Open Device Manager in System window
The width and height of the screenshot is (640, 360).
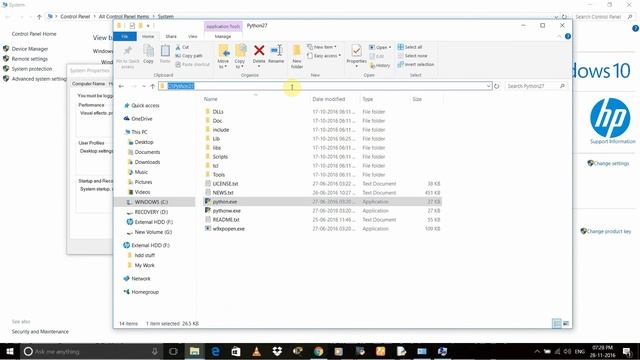click(30, 49)
